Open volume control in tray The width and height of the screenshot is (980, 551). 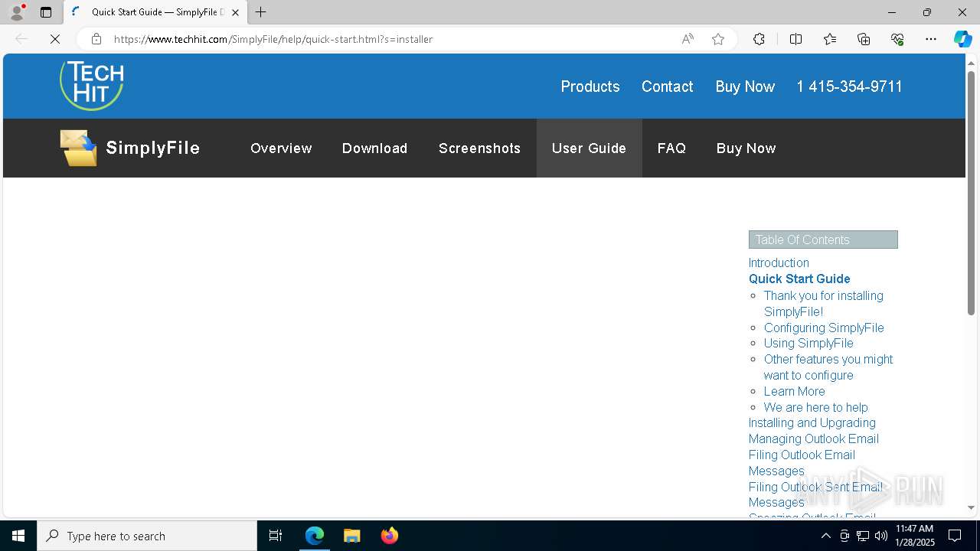pyautogui.click(x=881, y=536)
